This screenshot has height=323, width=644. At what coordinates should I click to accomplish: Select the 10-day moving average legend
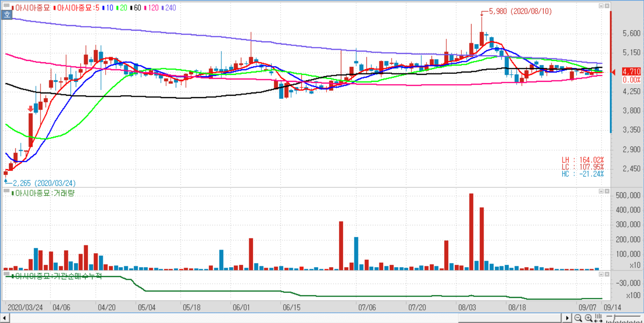(108, 8)
